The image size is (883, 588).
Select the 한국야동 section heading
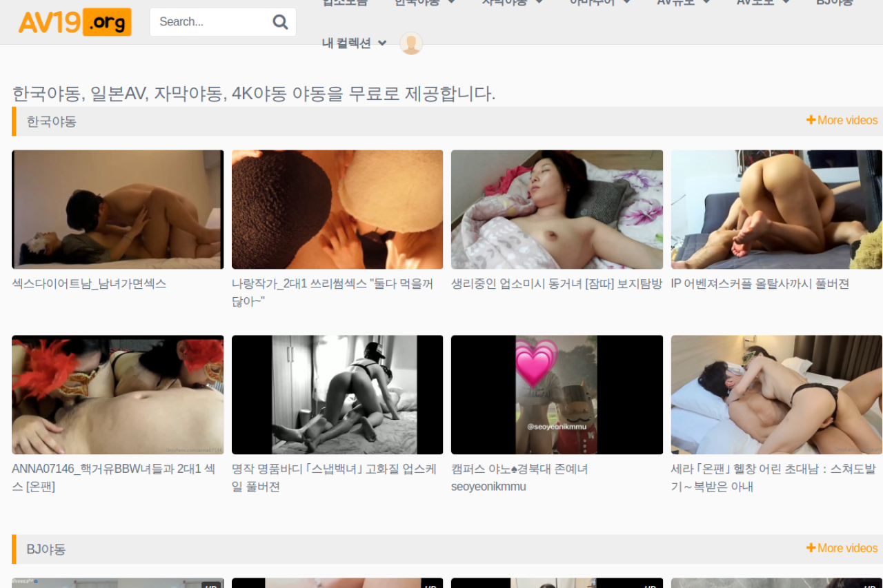click(52, 122)
